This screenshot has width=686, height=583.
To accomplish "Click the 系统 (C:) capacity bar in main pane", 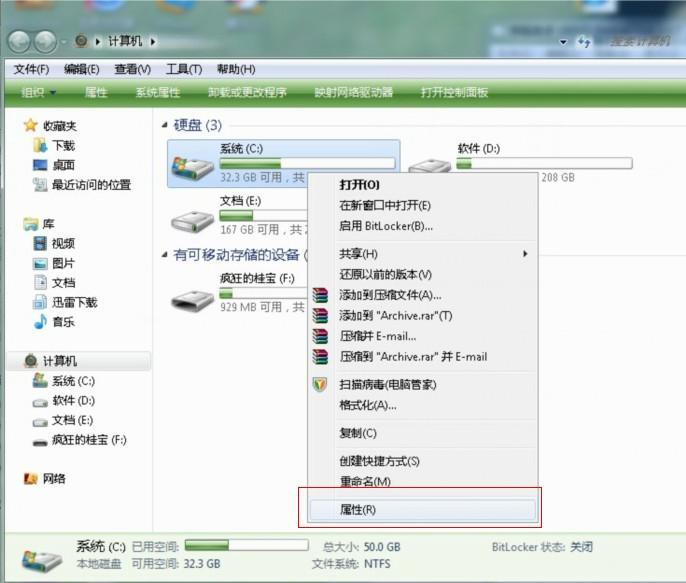I will point(307,164).
